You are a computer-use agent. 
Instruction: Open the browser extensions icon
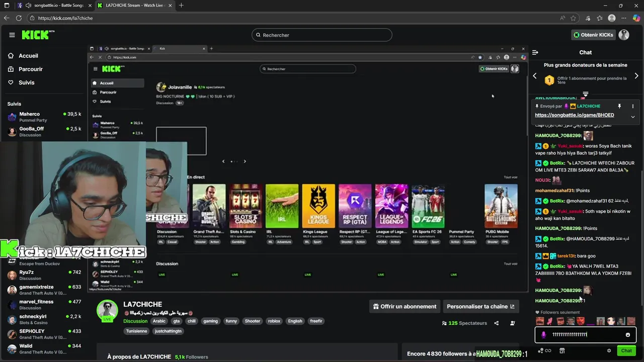tap(588, 18)
